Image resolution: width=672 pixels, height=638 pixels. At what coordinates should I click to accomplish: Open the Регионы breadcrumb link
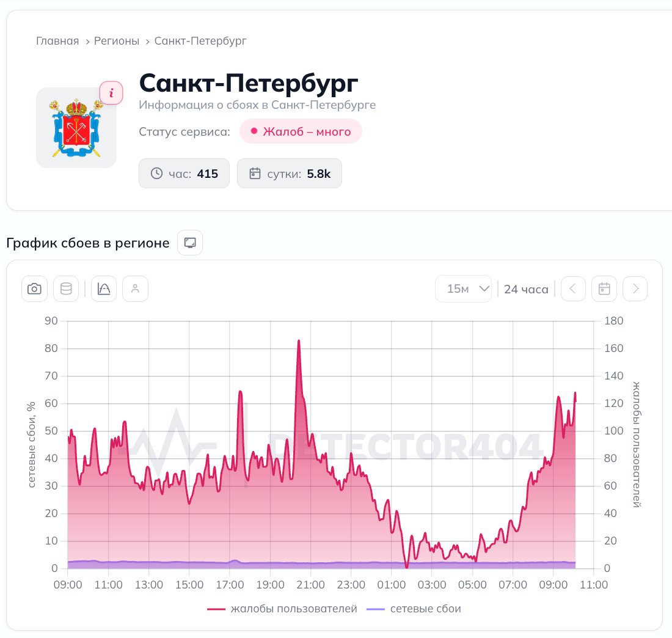(117, 41)
